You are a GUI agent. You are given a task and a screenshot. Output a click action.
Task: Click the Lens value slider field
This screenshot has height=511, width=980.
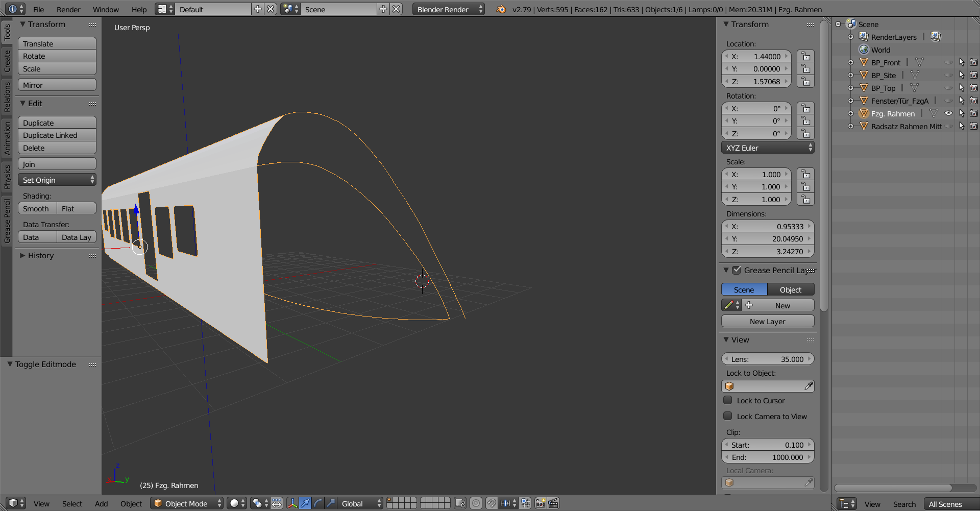click(767, 359)
